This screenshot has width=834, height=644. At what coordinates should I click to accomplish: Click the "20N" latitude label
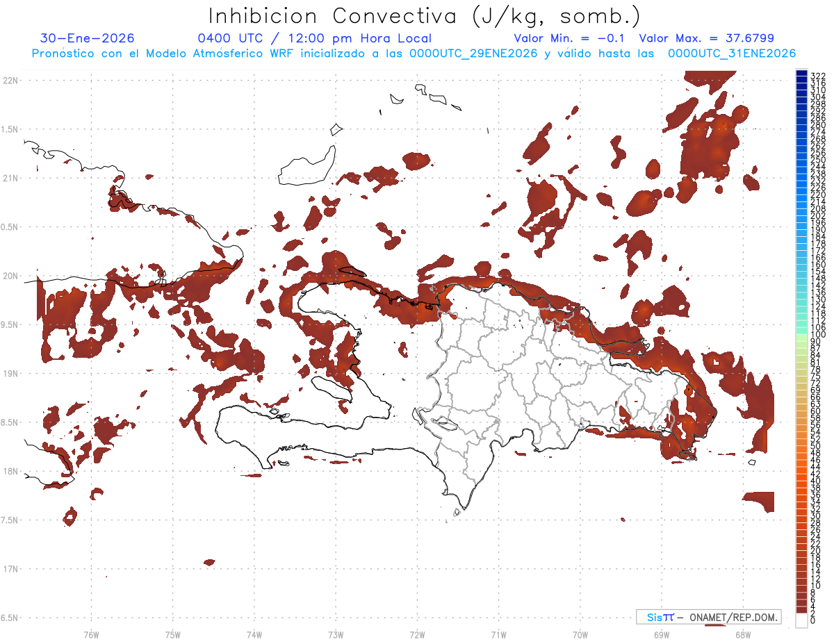coord(10,276)
